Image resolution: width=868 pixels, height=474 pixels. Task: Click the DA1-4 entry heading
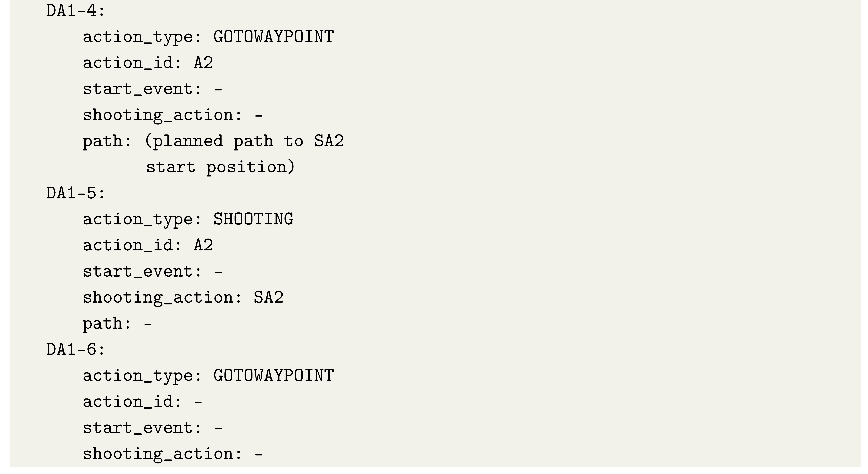tap(75, 11)
